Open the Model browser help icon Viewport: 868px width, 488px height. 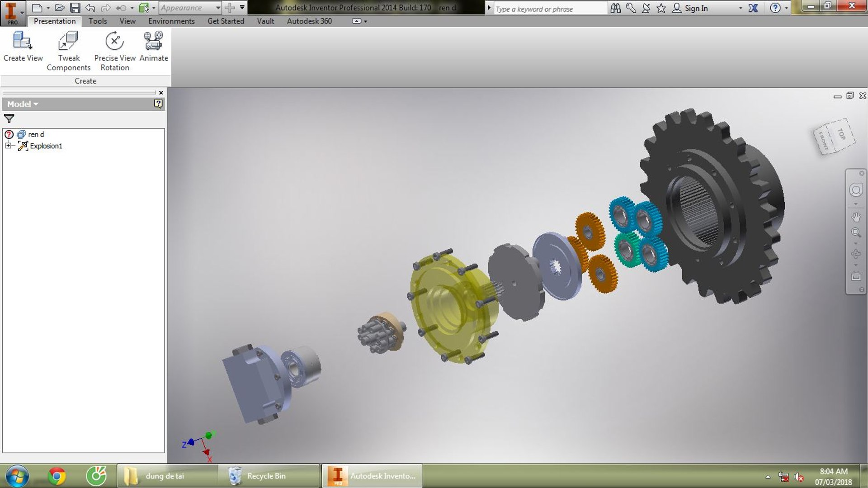point(158,104)
